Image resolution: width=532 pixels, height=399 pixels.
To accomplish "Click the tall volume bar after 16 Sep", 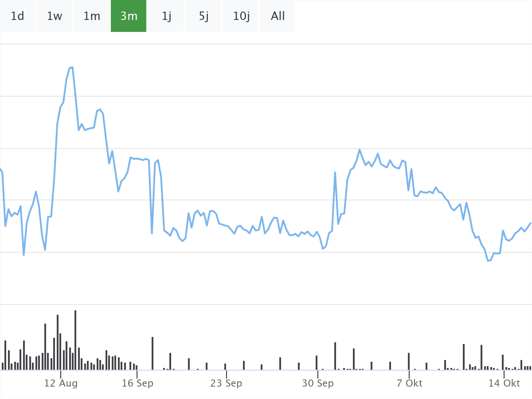I will pyautogui.click(x=153, y=353).
